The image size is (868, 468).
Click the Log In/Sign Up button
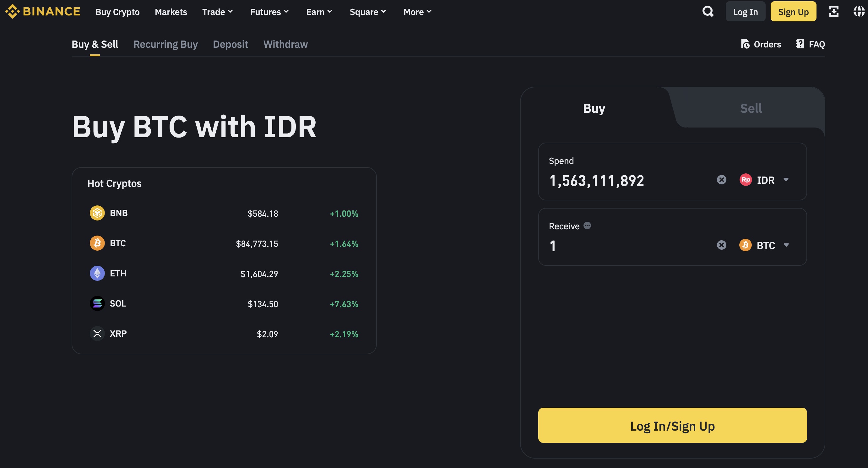tap(672, 426)
